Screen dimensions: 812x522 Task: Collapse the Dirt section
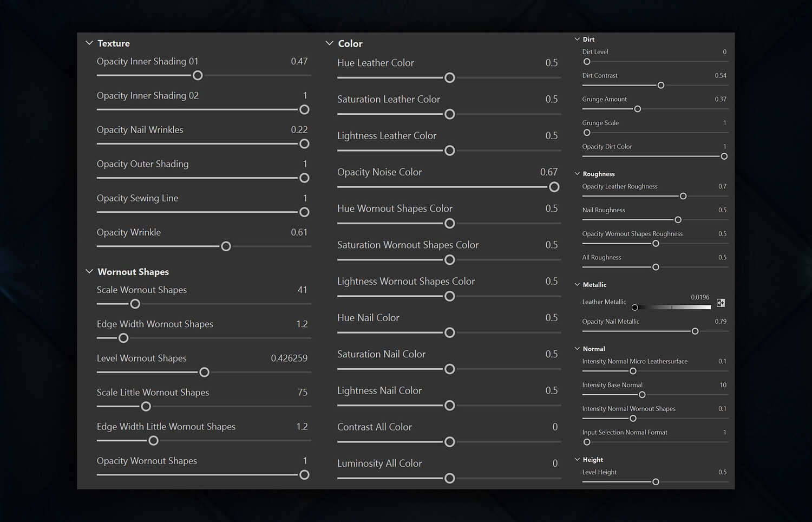pyautogui.click(x=577, y=40)
